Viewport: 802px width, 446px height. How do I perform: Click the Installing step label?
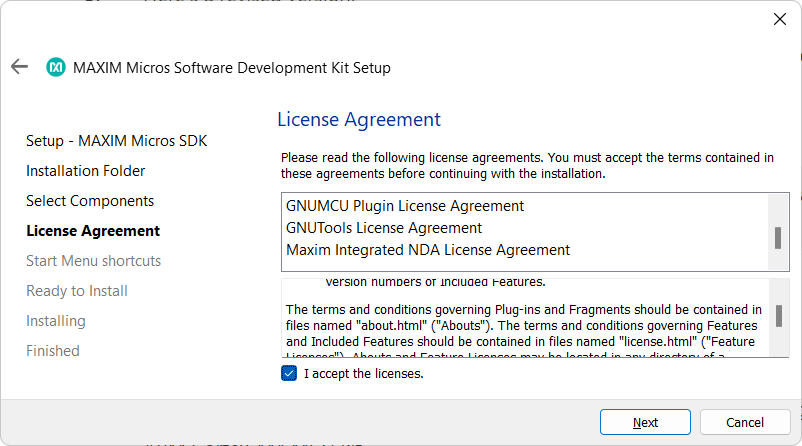pos(56,321)
